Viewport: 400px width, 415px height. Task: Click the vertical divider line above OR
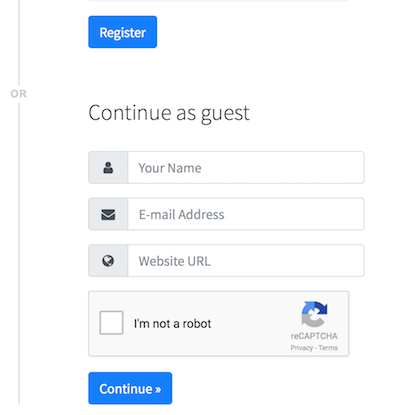point(19,42)
